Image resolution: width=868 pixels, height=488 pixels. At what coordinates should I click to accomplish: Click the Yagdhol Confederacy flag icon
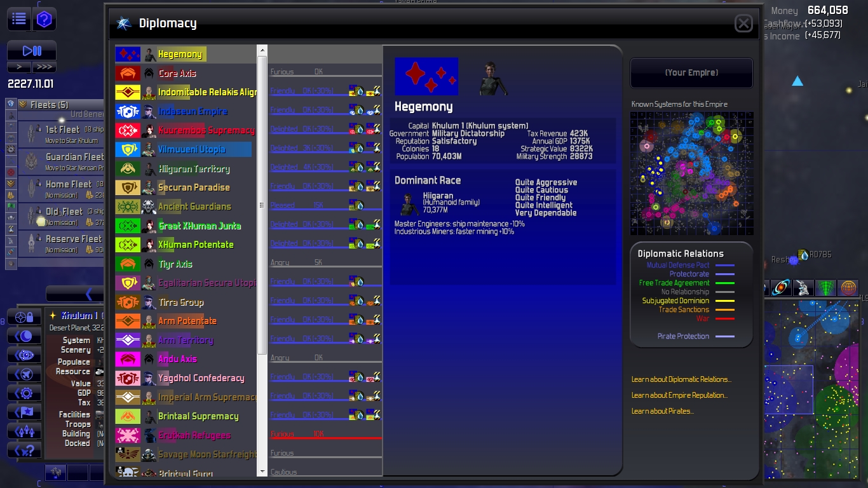pyautogui.click(x=128, y=379)
